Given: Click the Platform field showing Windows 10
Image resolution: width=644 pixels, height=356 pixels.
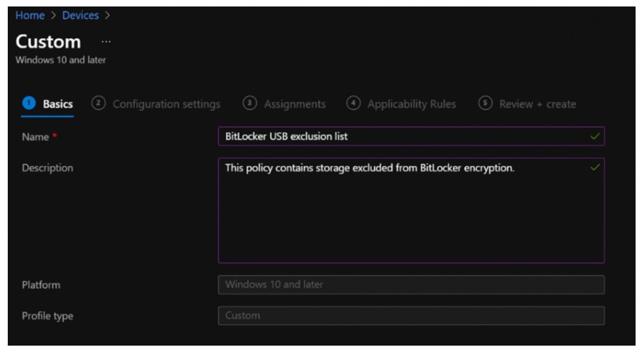Looking at the screenshot, I should [x=411, y=285].
